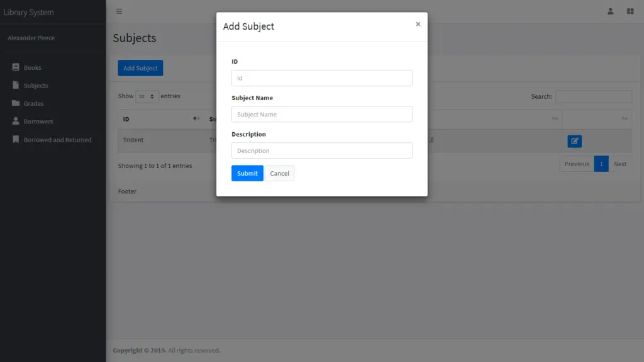Go to the Grades menu item
The width and height of the screenshot is (644, 362).
[x=33, y=103]
